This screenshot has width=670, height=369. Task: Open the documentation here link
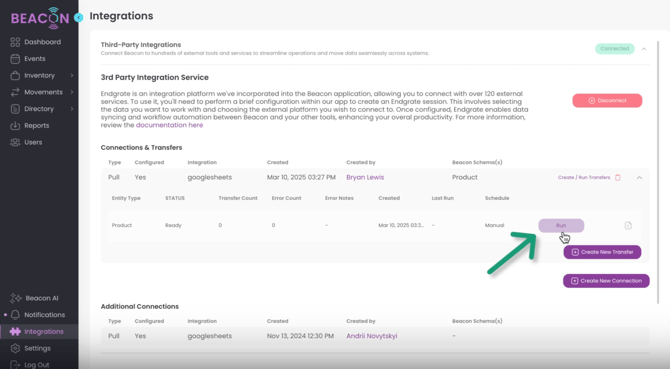tap(169, 125)
